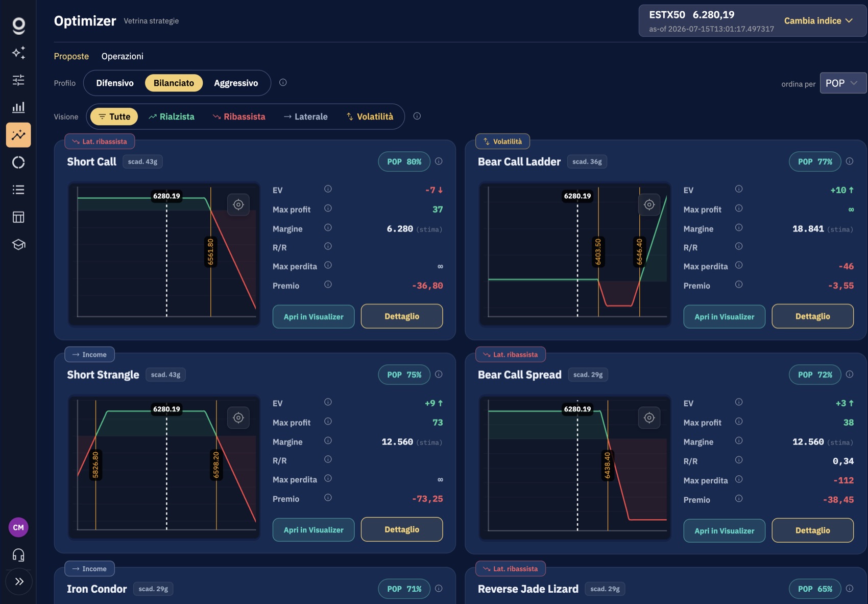
Task: Click the Volatilità tag above Bear Call Ladder
Action: click(502, 142)
